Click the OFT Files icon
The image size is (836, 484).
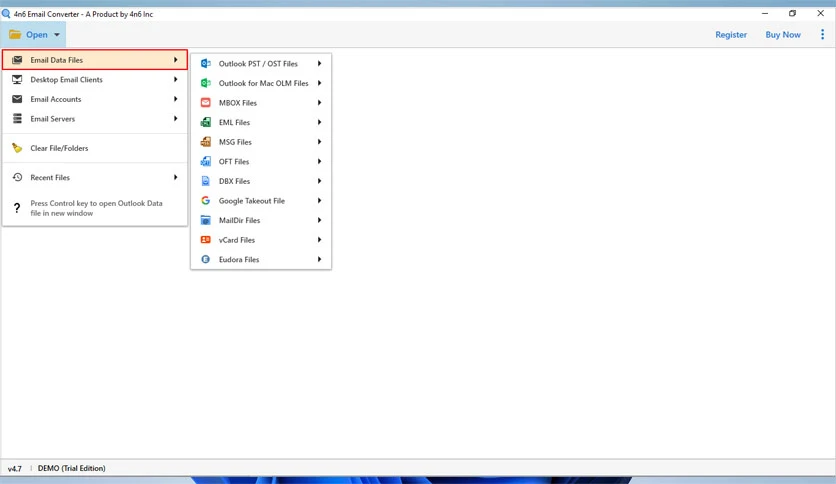205,162
